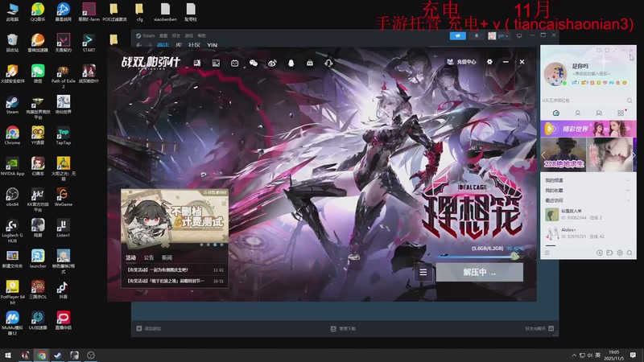This screenshot has width=644, height=362.
Task: Show hidden tray icons chevron
Action: 574,356
